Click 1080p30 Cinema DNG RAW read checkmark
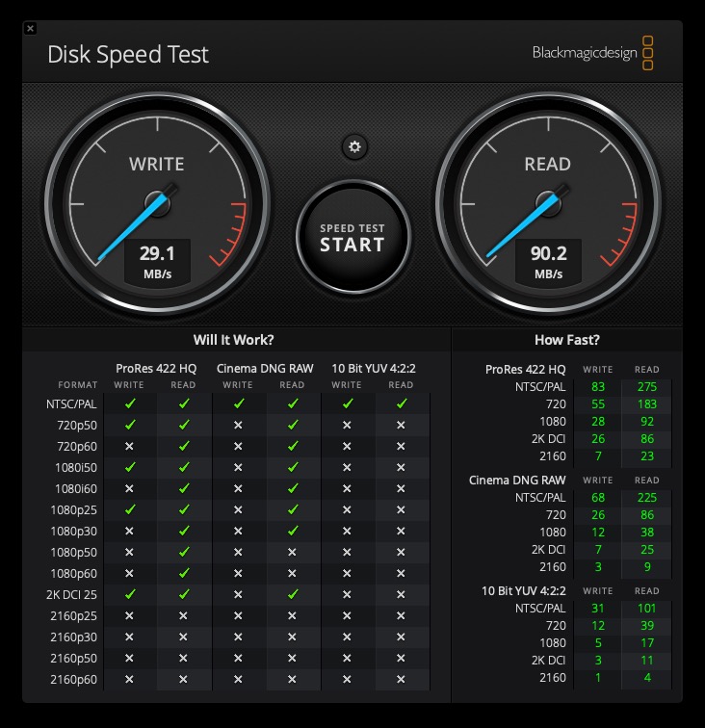705x728 pixels. point(292,531)
